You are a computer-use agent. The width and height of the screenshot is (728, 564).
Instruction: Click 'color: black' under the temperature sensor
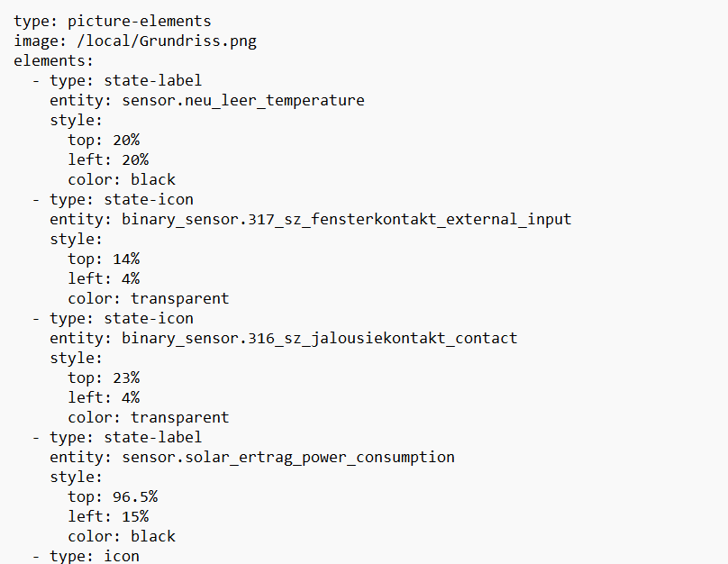point(122,179)
